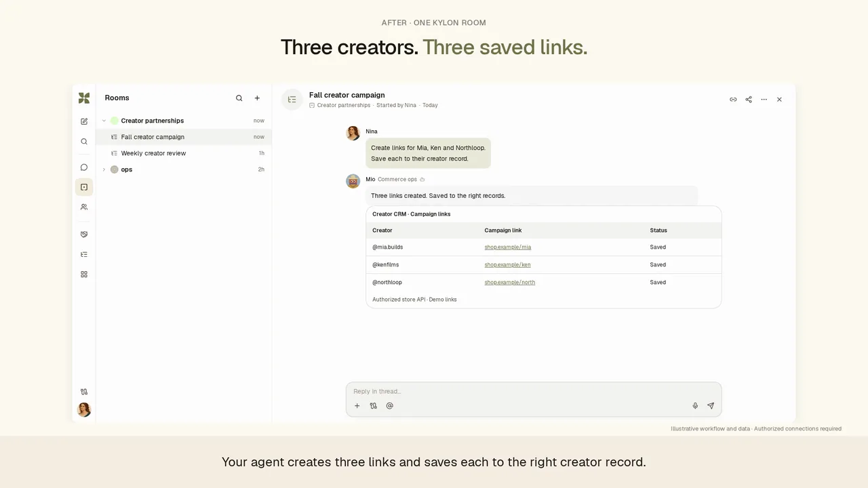The image size is (868, 488).
Task: Open the apps grid icon in sidebar
Action: pyautogui.click(x=84, y=274)
